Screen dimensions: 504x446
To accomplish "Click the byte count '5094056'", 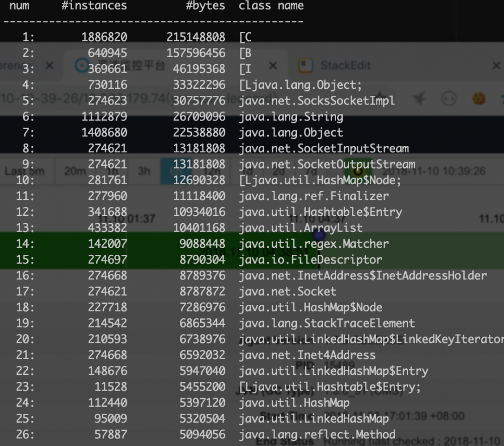I will click(202, 434).
